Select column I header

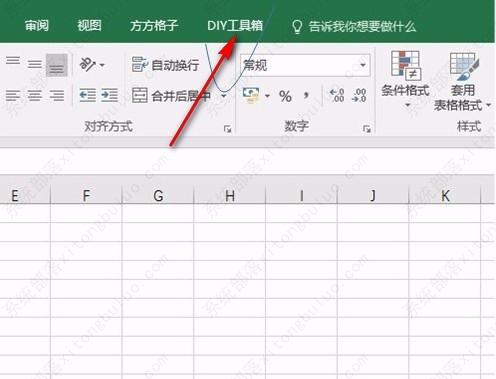(x=301, y=195)
